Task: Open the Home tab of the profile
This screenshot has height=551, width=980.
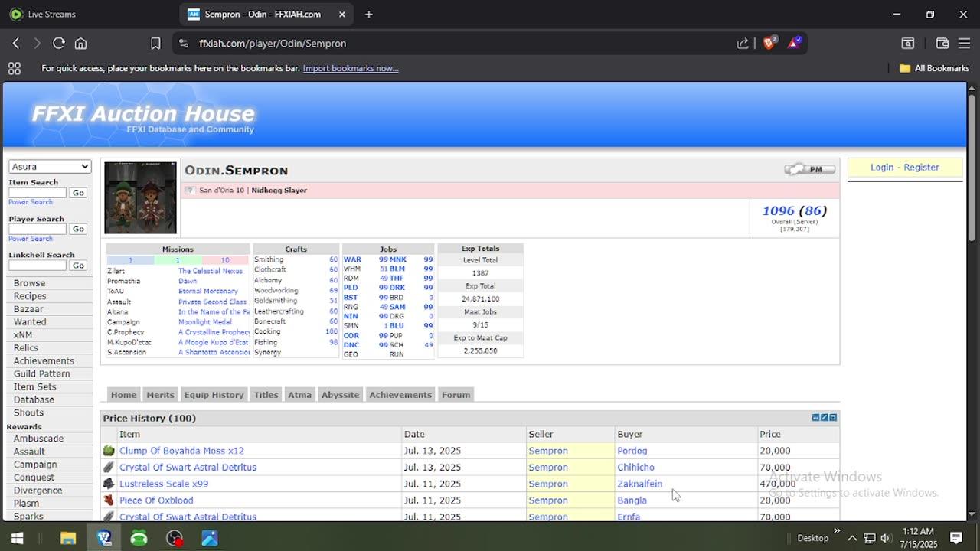Action: point(123,395)
